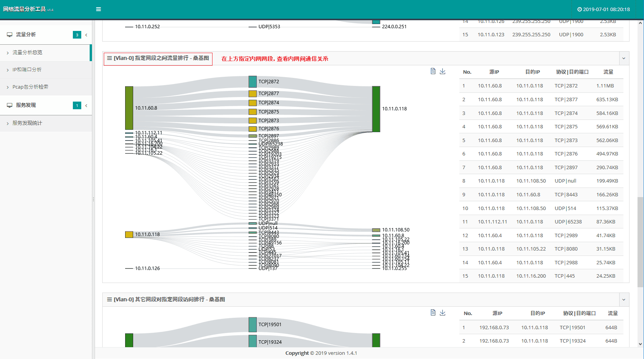Open 流量分析总览 in the sidebar
The width and height of the screenshot is (644, 359).
pos(27,53)
